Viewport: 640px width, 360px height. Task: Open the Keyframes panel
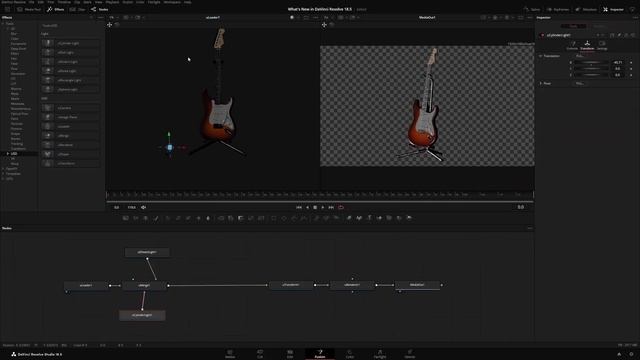click(x=558, y=9)
